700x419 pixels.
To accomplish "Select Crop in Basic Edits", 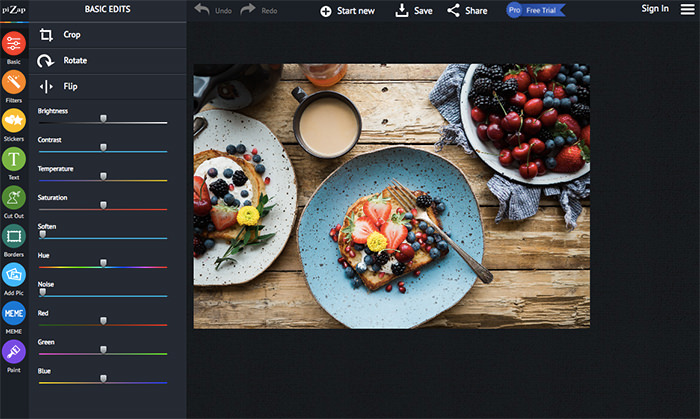I will (72, 35).
